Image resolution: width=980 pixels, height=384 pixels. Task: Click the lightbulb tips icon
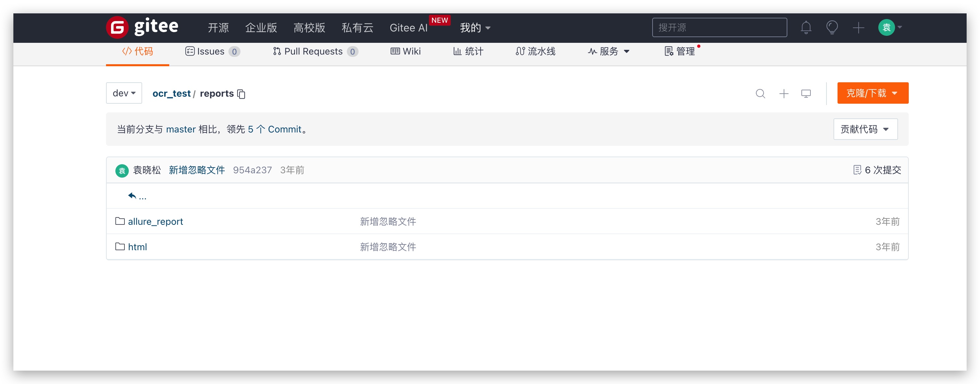pos(832,27)
